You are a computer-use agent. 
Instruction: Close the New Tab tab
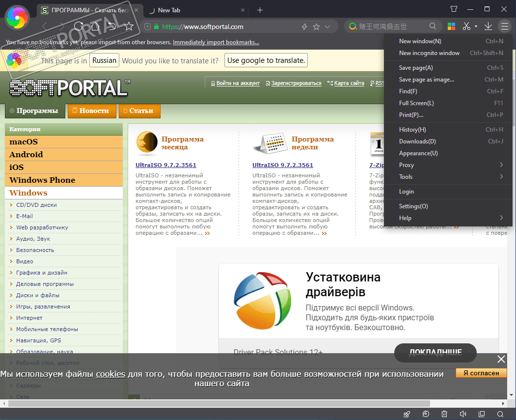click(x=243, y=10)
